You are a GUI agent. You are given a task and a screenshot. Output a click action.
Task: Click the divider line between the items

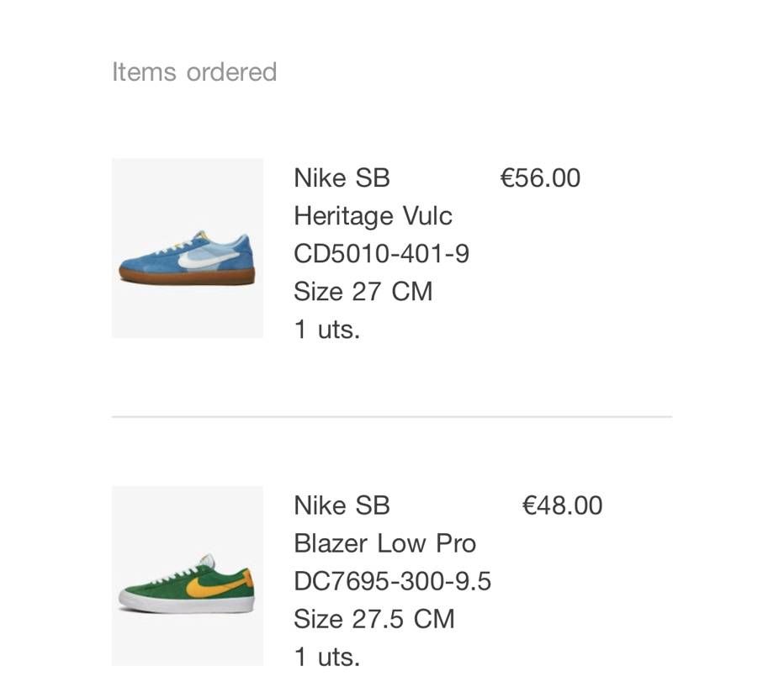tap(391, 416)
